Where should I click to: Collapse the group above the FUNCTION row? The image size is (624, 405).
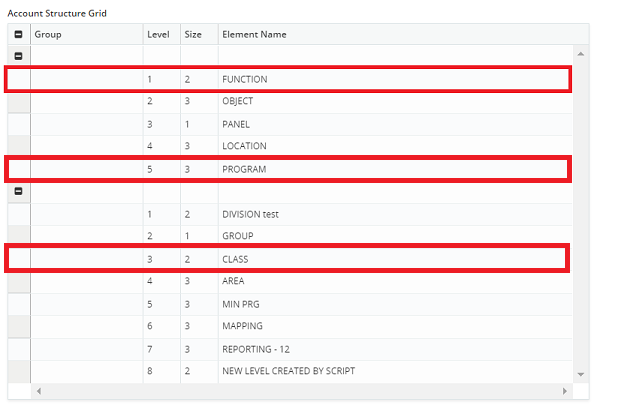click(x=18, y=56)
